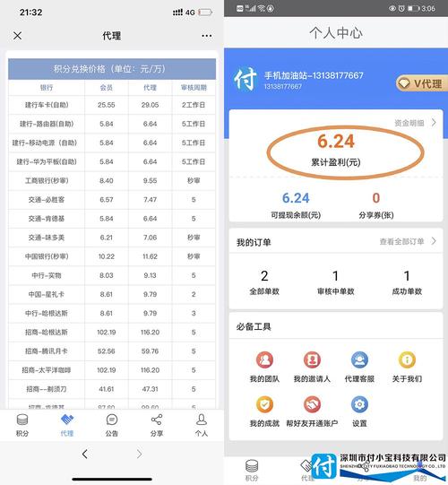Tap 分享券 count 0
The width and height of the screenshot is (448, 485).
[376, 198]
